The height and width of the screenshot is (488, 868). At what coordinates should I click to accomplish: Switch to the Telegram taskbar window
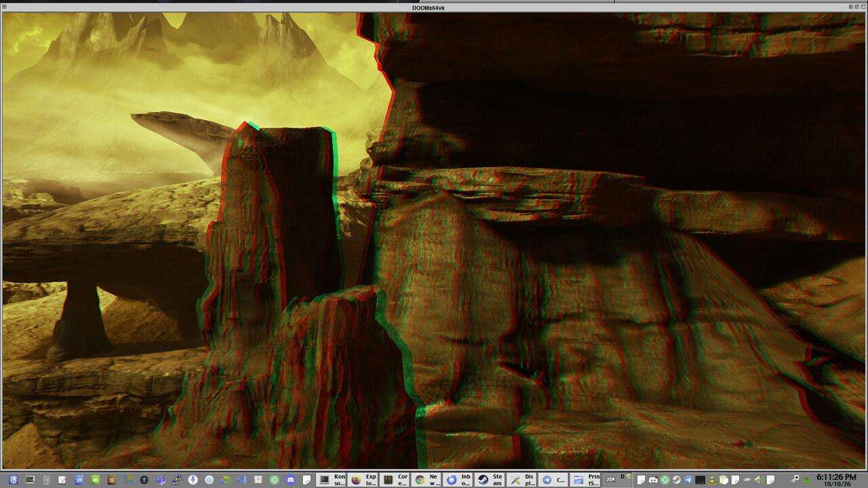pos(553,480)
